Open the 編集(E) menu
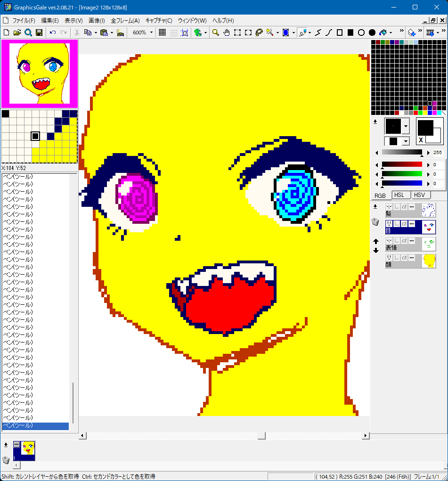The width and height of the screenshot is (448, 481). point(50,21)
